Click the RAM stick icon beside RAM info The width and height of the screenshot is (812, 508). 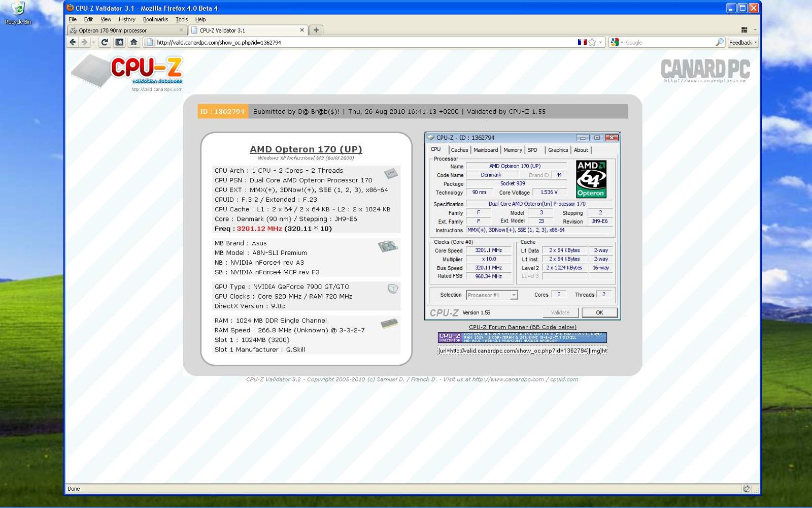pyautogui.click(x=389, y=323)
